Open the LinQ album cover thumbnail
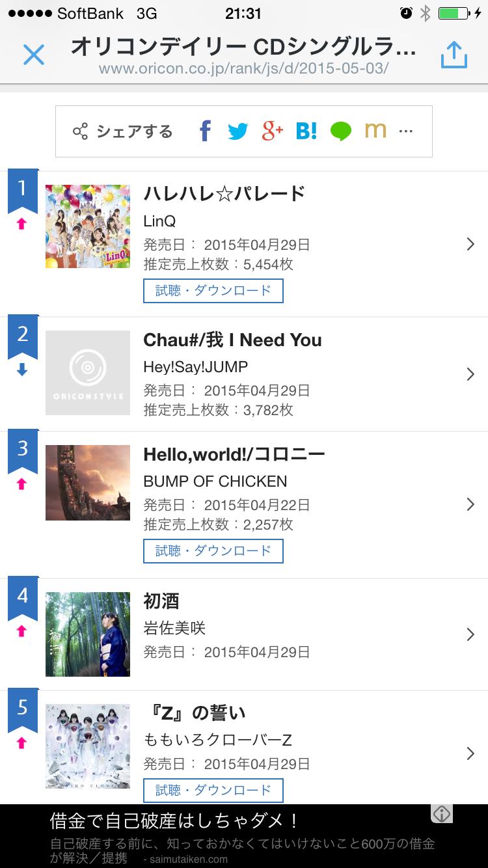The image size is (488, 868). pyautogui.click(x=88, y=226)
